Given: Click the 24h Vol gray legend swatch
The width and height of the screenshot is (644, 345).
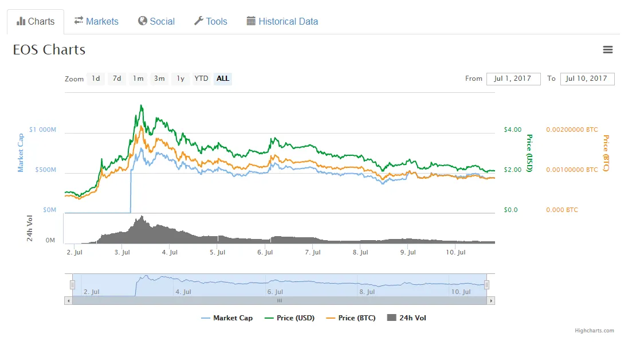Looking at the screenshot, I should pos(391,317).
